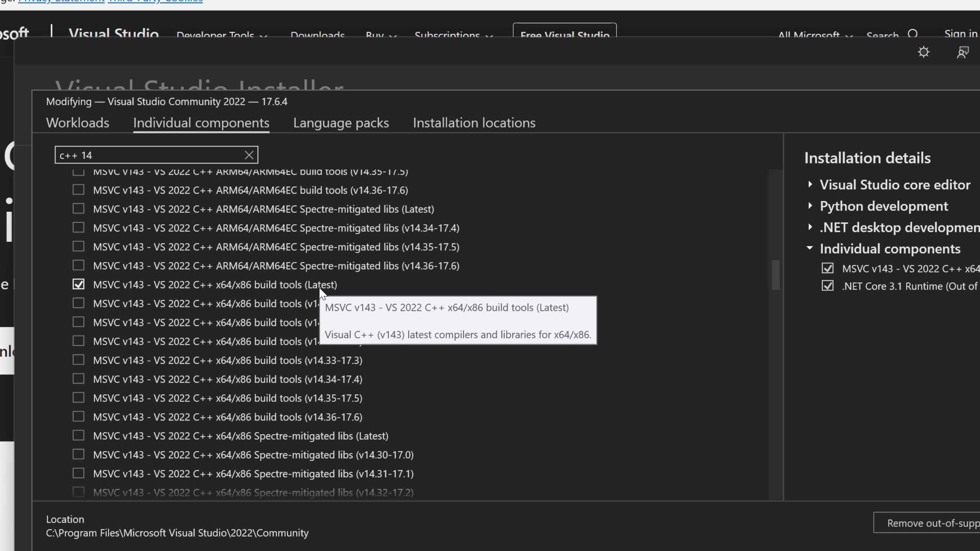Check x64/x86 build tools (v14.33-17.3)
980x551 pixels.
pos(78,360)
